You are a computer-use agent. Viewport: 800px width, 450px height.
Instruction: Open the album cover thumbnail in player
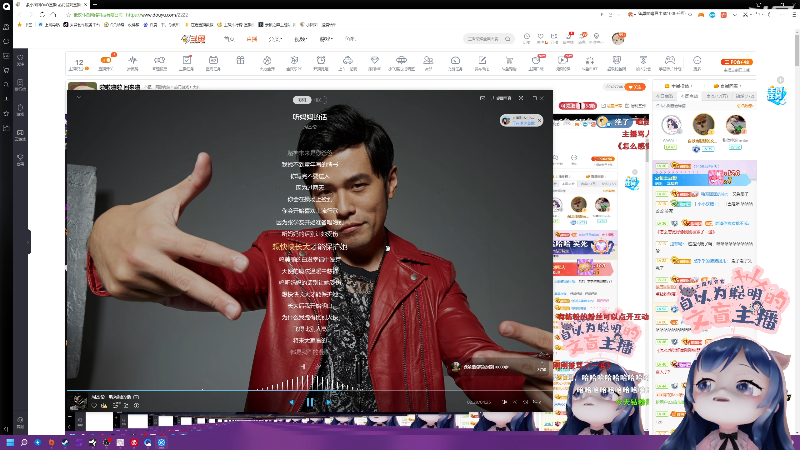pyautogui.click(x=79, y=402)
